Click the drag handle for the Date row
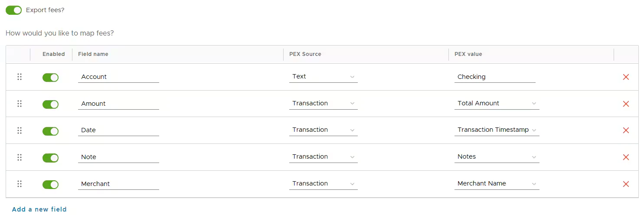The image size is (644, 215). click(20, 130)
